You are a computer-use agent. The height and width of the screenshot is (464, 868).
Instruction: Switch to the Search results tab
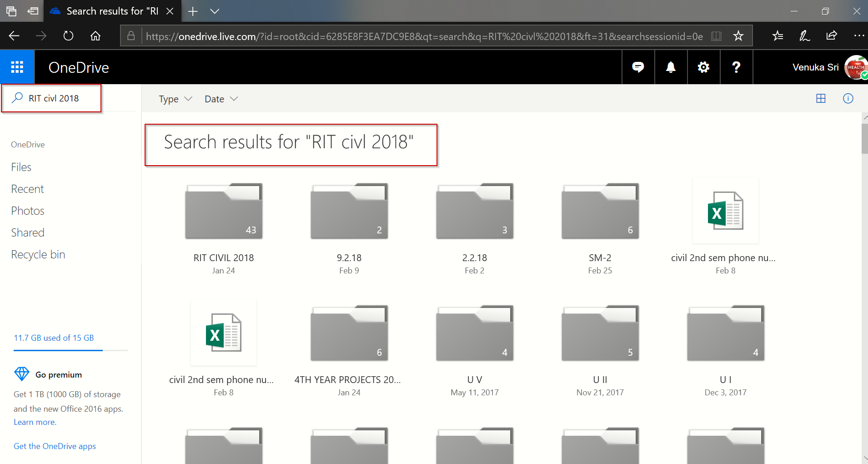[109, 11]
